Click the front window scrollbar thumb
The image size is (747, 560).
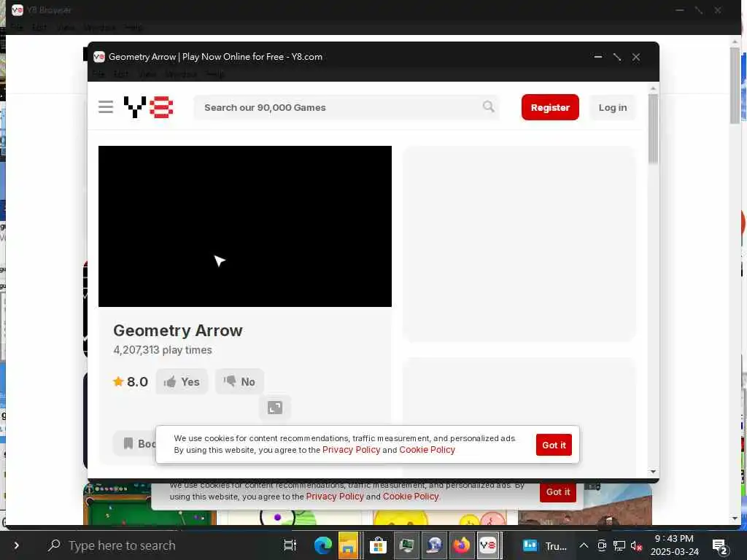click(653, 128)
